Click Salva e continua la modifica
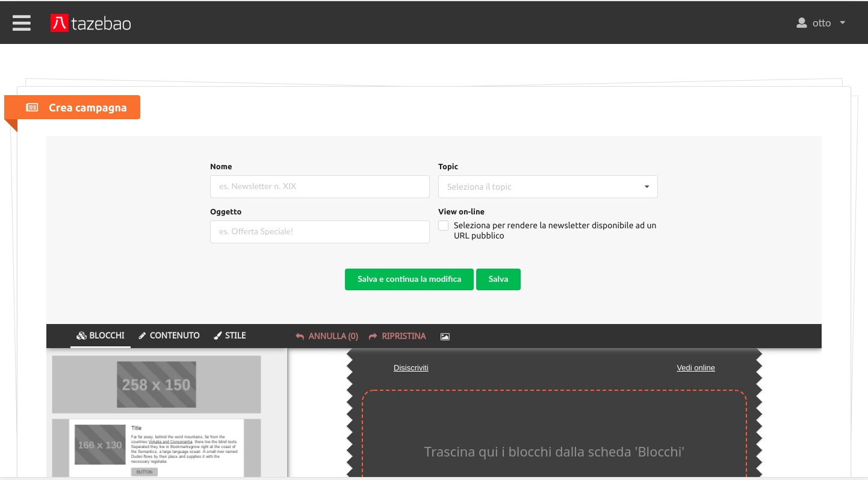868x480 pixels. (409, 279)
